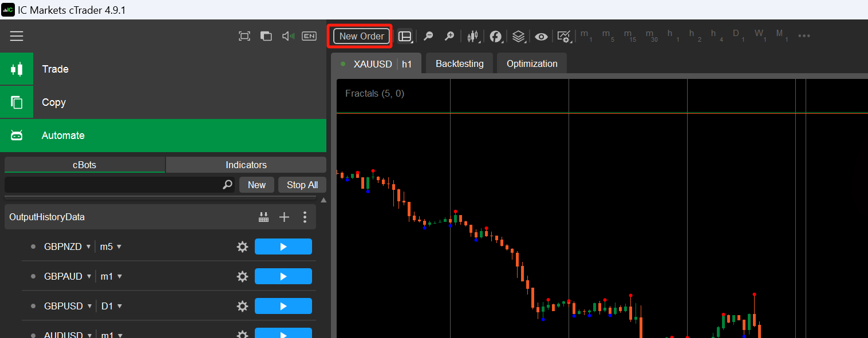The width and height of the screenshot is (868, 338).
Task: Toggle the eye viewing options icon
Action: pos(541,36)
